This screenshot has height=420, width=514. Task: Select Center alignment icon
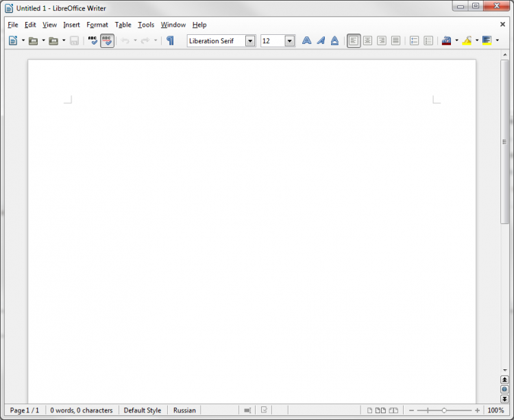click(368, 40)
